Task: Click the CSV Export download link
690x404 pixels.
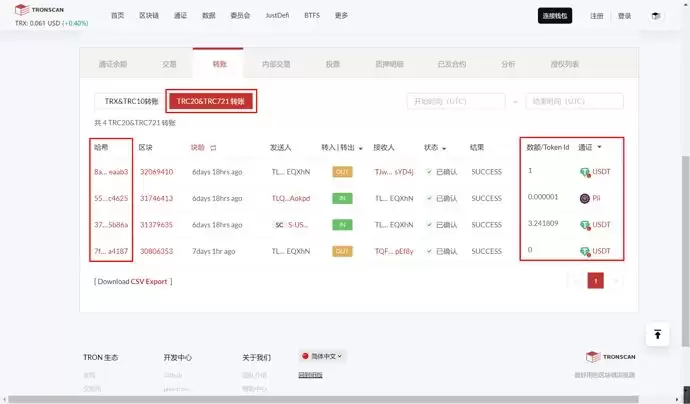Action: [149, 282]
